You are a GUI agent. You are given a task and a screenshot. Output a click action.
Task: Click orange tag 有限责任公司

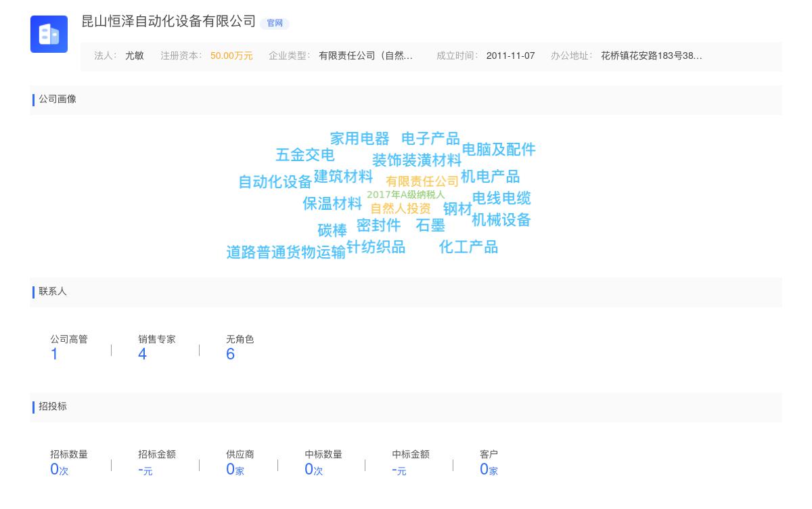tap(422, 181)
